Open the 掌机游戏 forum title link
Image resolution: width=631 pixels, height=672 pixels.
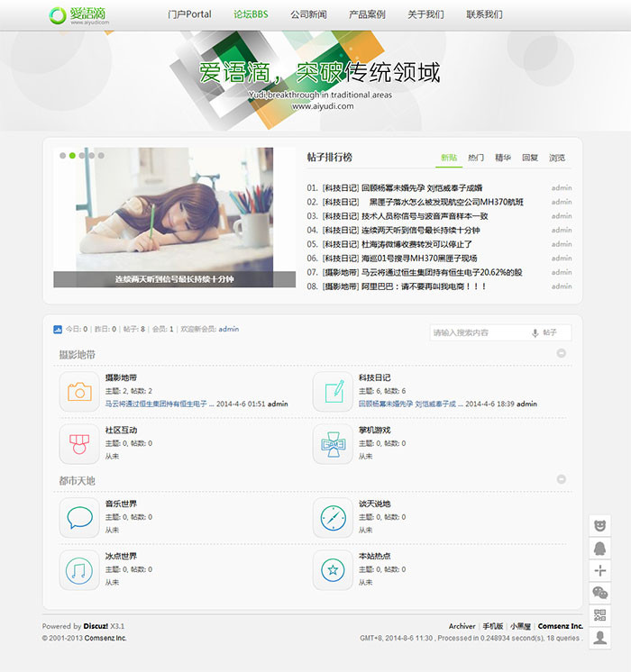click(374, 430)
